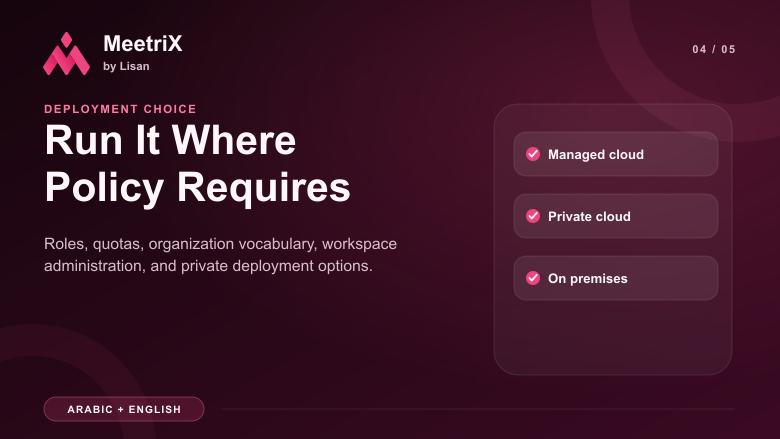Click the DEPLOYMENT CHOICE label
Image resolution: width=780 pixels, height=439 pixels.
tap(120, 109)
